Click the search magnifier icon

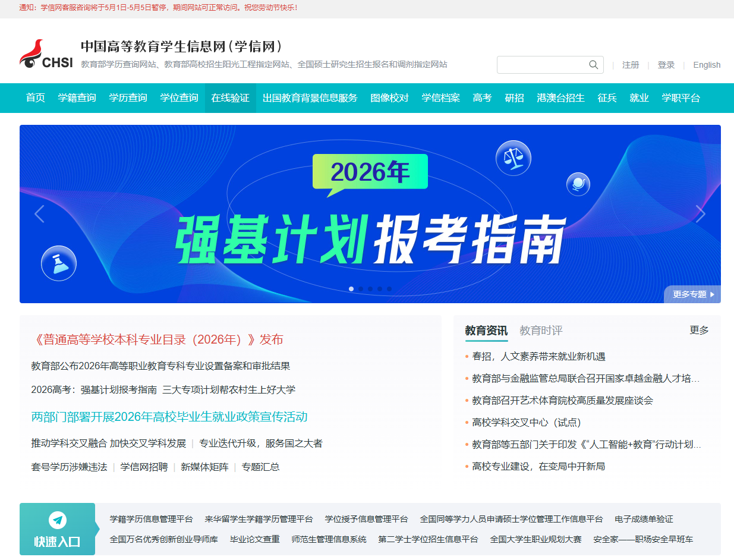tap(593, 64)
